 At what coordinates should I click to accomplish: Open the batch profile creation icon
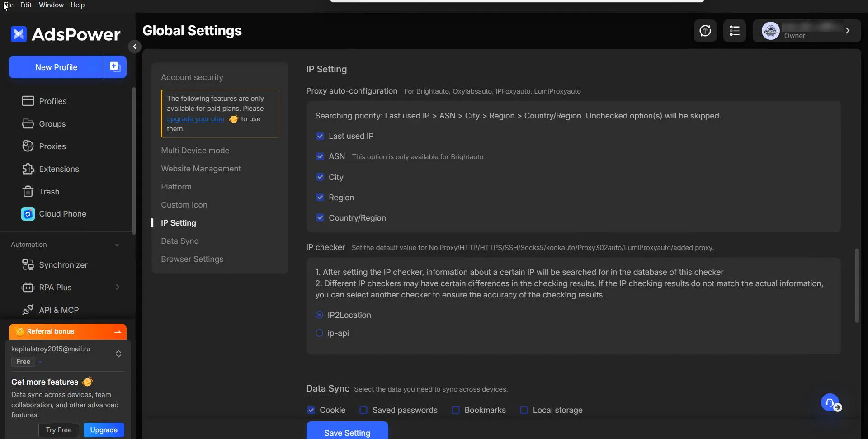tap(115, 67)
